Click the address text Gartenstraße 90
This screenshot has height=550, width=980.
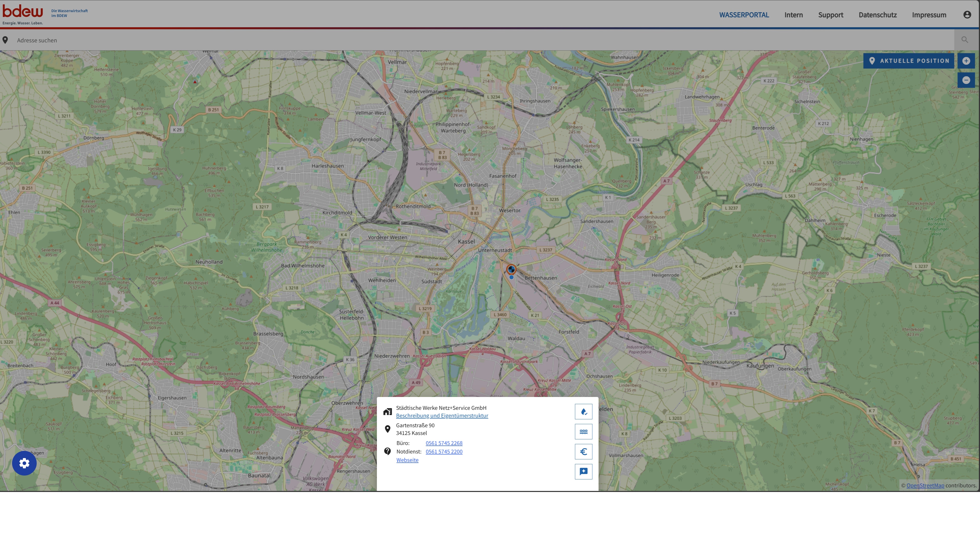click(415, 425)
